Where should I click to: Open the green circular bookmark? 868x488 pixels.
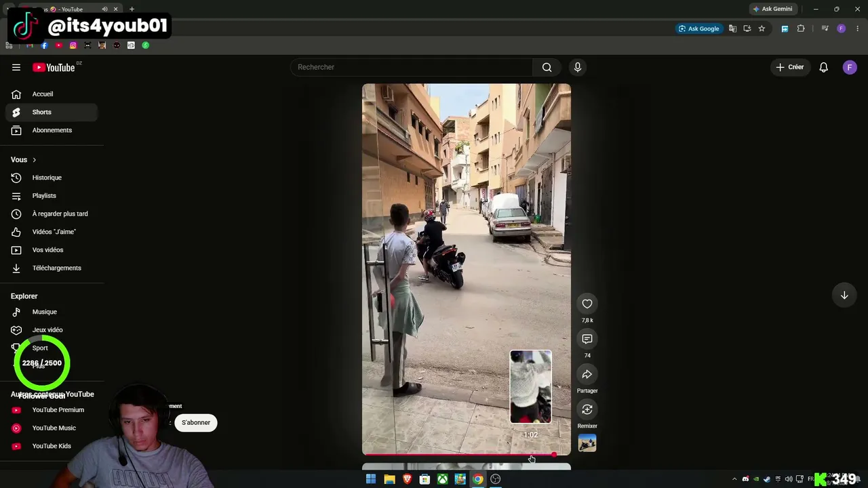[145, 45]
